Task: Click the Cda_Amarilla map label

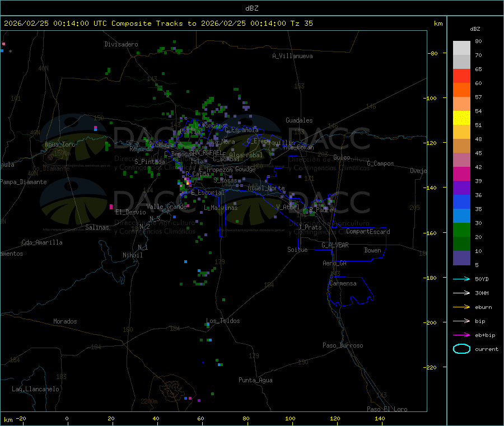Action: coord(42,242)
